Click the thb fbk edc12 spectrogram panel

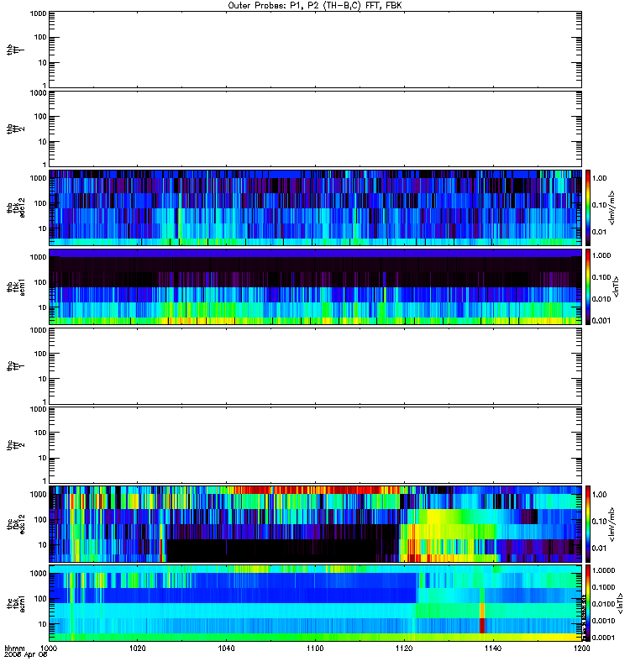316,207
